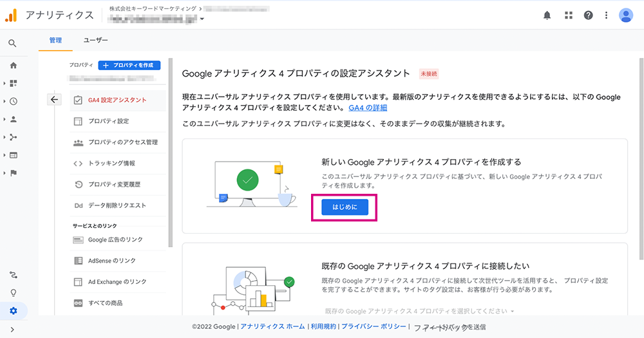This screenshot has height=338, width=644.
Task: Open プライバシー ポリシー footer link
Action: [374, 326]
